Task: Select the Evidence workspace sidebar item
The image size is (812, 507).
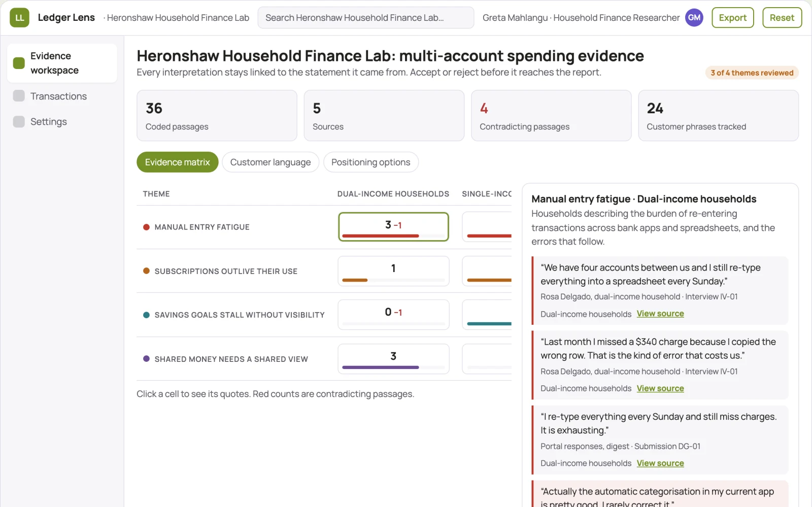Action: (62, 63)
